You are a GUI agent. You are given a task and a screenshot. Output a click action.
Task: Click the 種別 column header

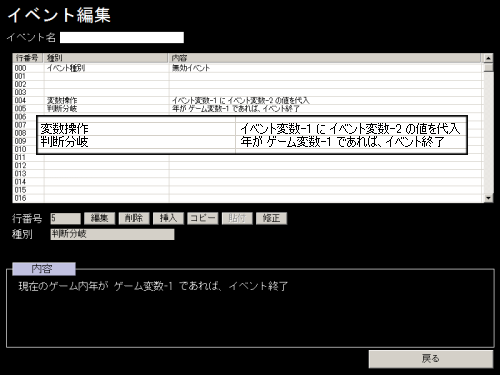pos(105,58)
